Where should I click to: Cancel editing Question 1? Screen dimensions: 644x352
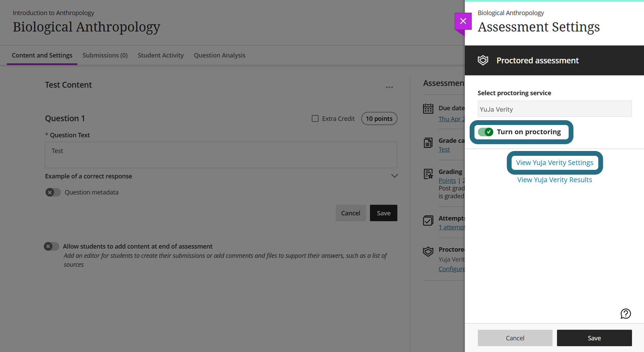350,213
